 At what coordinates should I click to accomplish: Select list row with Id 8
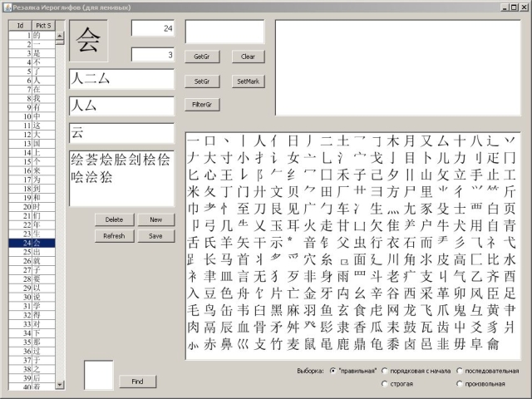tap(32, 98)
